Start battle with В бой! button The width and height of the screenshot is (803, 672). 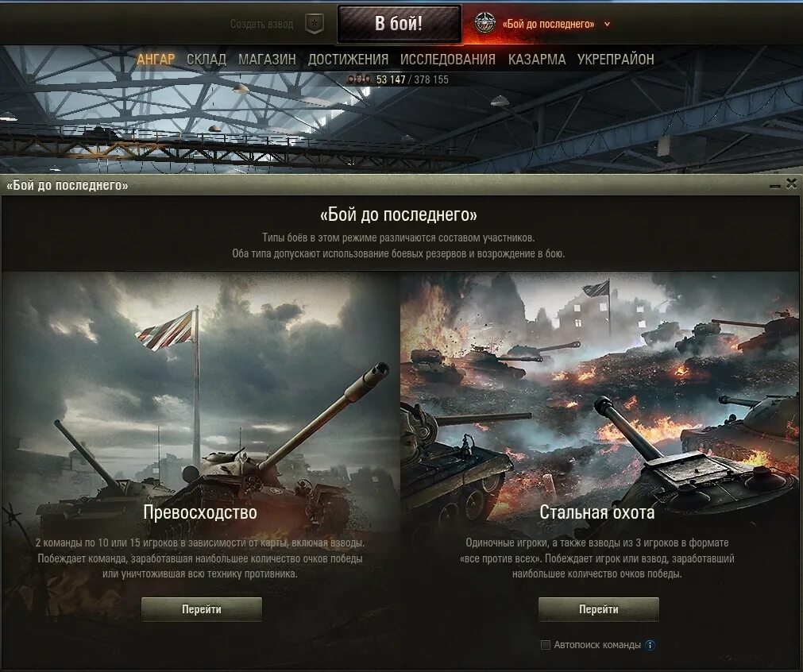point(400,24)
